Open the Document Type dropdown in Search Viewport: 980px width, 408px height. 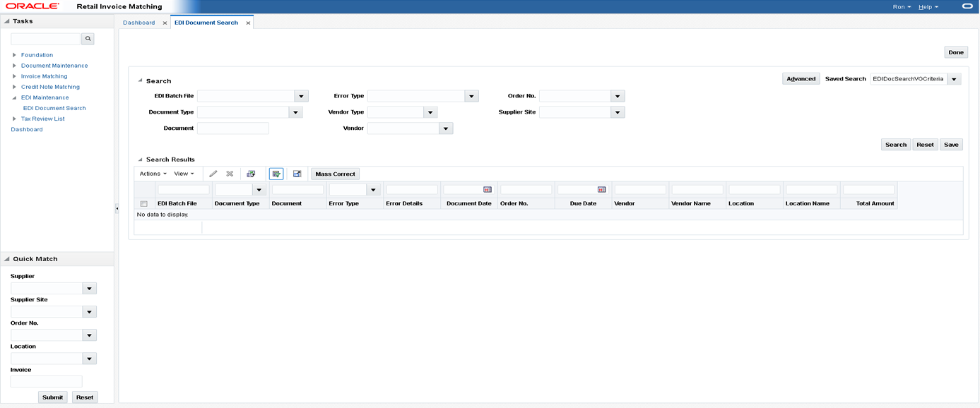coord(295,112)
